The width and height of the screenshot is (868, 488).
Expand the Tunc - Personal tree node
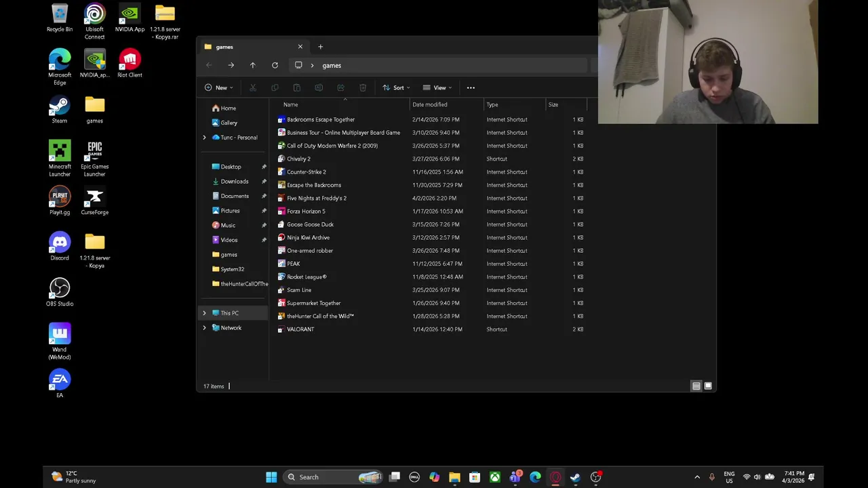tap(204, 138)
